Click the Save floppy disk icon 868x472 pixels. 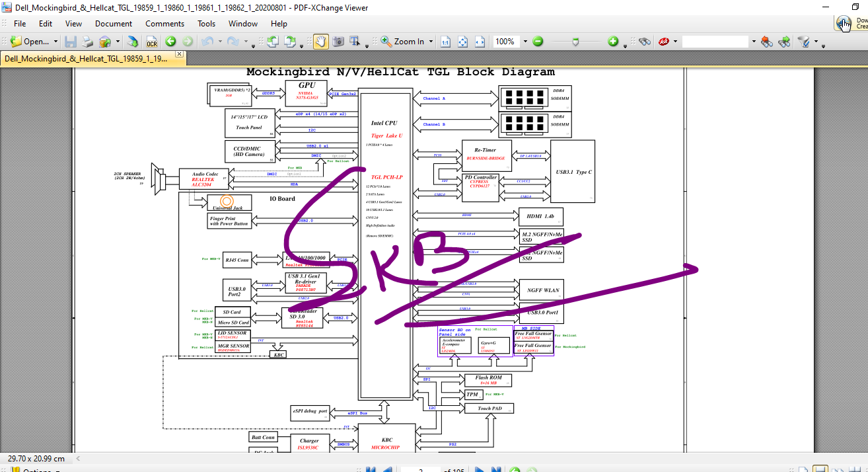(x=71, y=41)
